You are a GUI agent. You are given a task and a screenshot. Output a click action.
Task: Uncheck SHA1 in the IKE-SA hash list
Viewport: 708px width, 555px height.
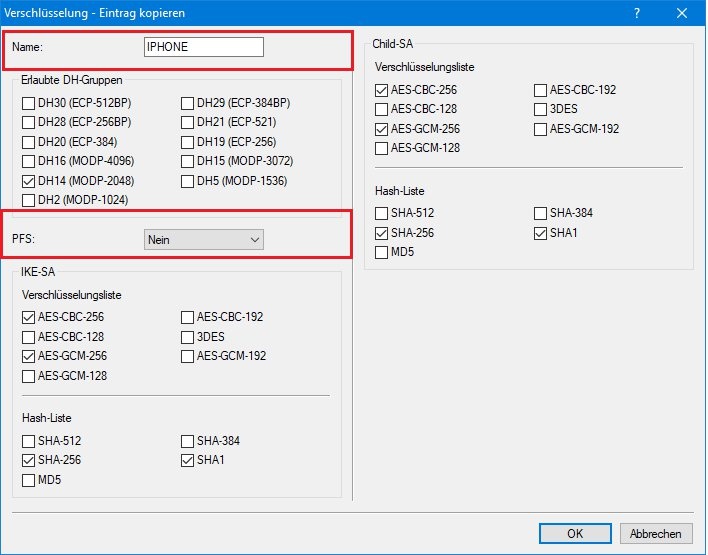pyautogui.click(x=189, y=461)
